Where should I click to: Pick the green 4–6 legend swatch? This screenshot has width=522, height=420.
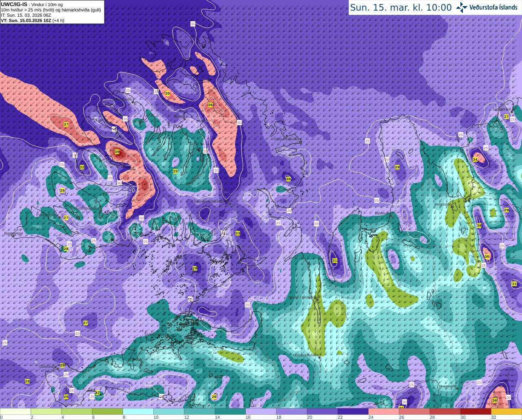(x=77, y=411)
